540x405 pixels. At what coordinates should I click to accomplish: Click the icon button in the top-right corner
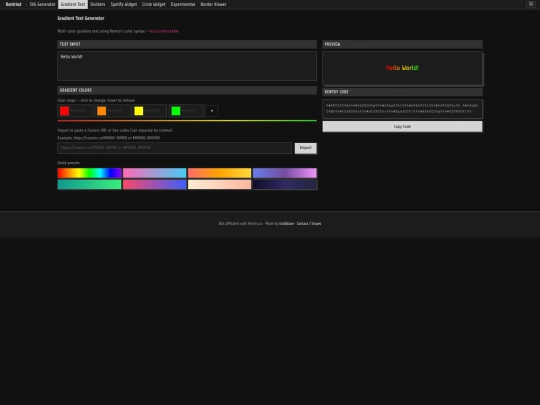coord(531,4)
